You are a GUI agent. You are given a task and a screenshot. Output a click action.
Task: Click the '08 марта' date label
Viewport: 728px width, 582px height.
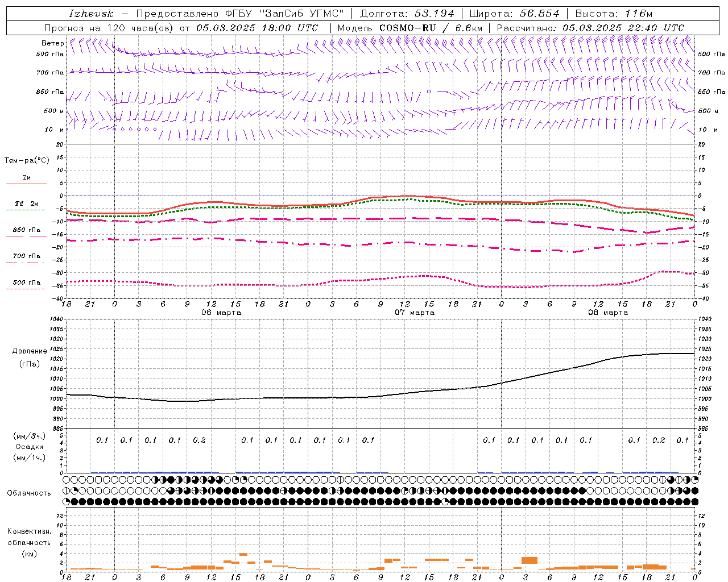point(608,313)
